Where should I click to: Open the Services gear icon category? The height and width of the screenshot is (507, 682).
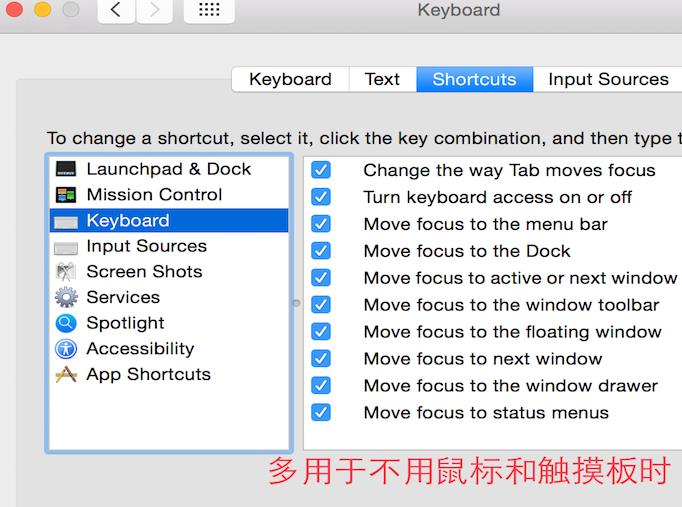point(66,298)
